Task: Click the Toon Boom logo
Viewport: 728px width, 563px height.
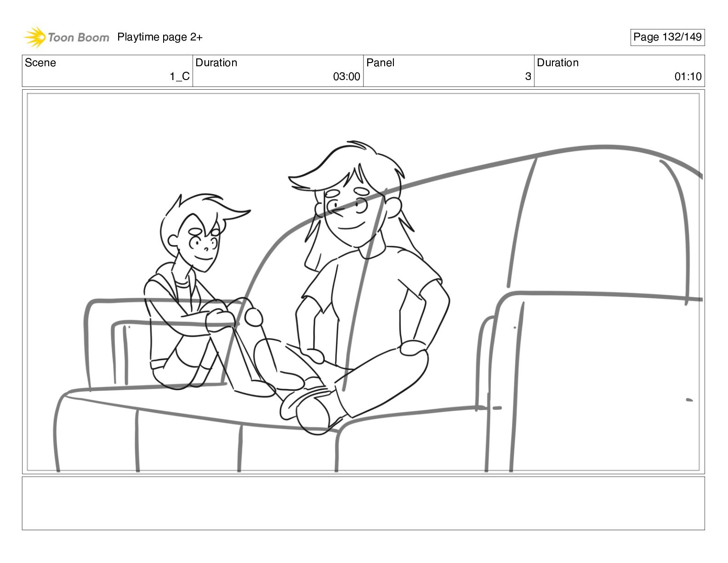Action: tap(67, 37)
